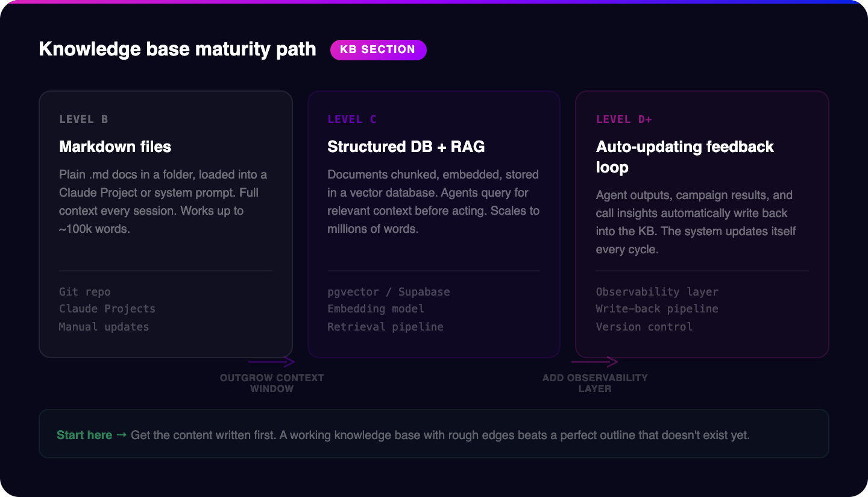The height and width of the screenshot is (497, 868).
Task: Click the KB SECTION badge
Action: [x=378, y=50]
